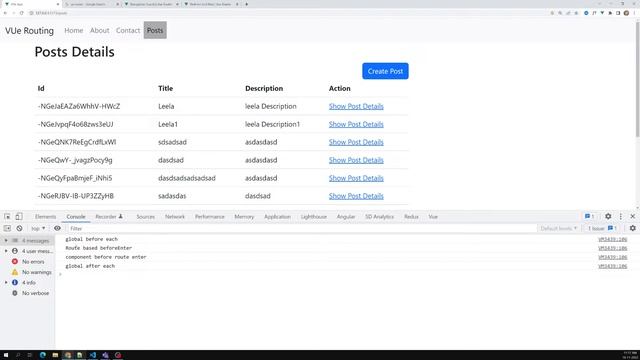
Task: Clear console with the circle-slash icon
Action: 19,228
